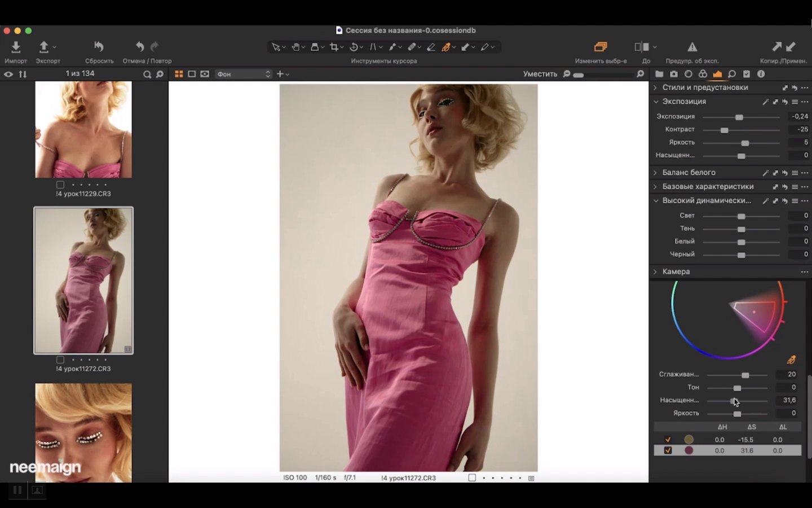This screenshot has width=812, height=508.
Task: Click the Уместить fit button
Action: (x=540, y=74)
